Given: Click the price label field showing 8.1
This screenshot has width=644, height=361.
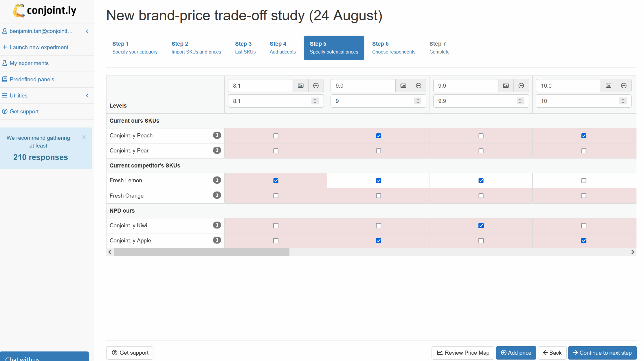Looking at the screenshot, I should tap(260, 86).
